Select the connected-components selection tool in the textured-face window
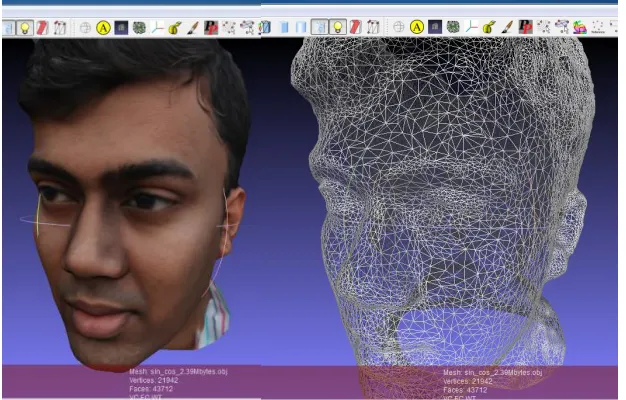 pos(247,28)
